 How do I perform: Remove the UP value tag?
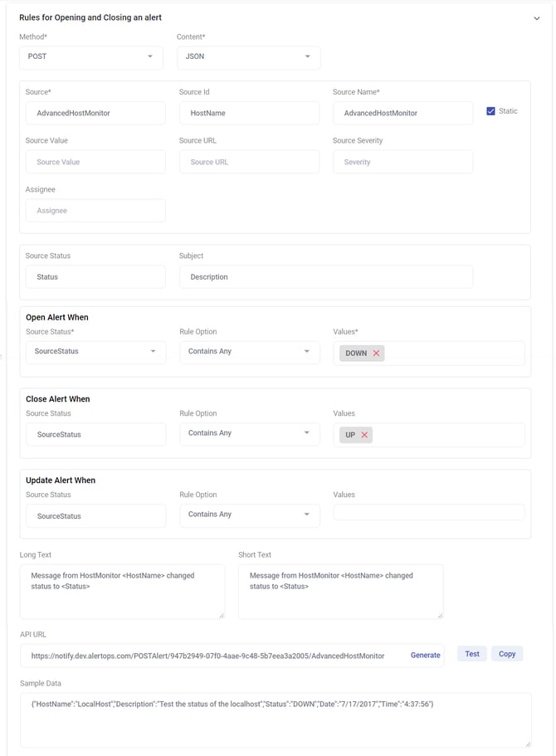tap(365, 434)
